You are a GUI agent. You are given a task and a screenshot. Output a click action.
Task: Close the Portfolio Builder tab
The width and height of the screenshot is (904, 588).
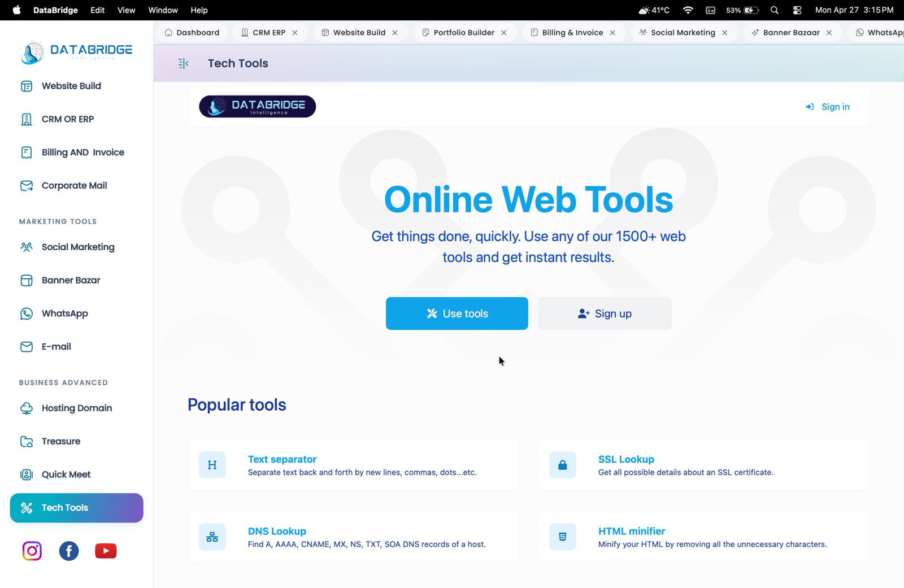coord(503,33)
